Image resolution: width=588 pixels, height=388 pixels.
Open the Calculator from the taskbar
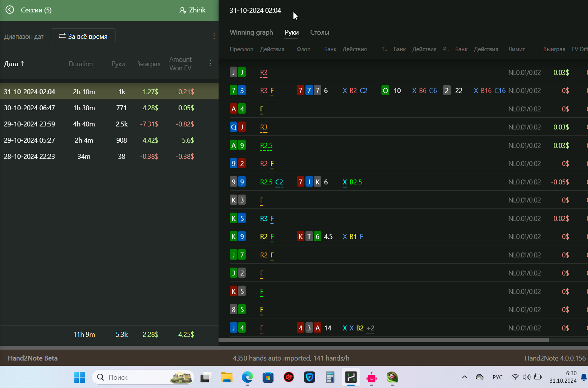point(330,377)
